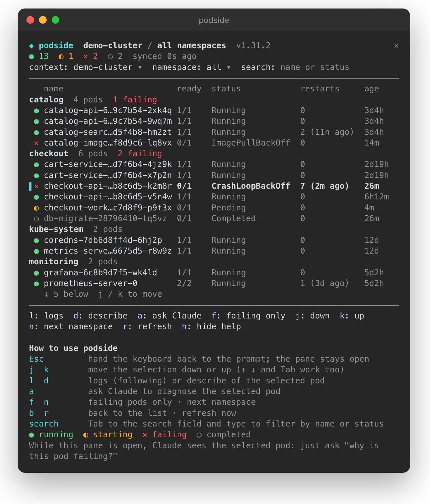This screenshot has width=430, height=504.
Task: Click the grey completed count 2
Action: (115, 56)
